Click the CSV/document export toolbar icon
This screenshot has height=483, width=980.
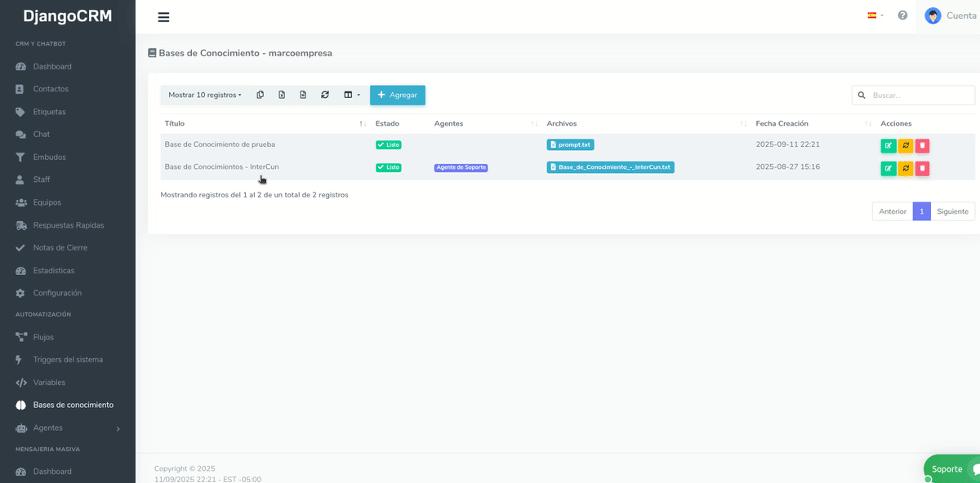(x=303, y=95)
